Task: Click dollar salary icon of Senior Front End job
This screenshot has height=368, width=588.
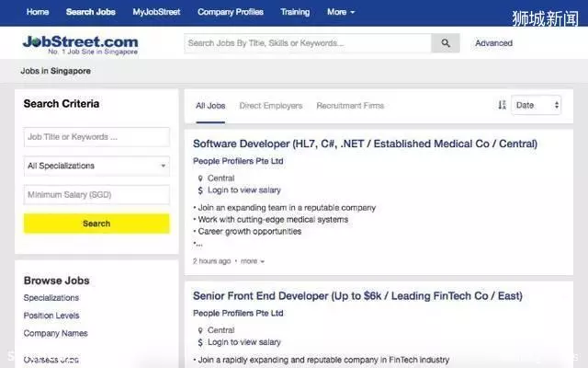Action: pyautogui.click(x=200, y=342)
